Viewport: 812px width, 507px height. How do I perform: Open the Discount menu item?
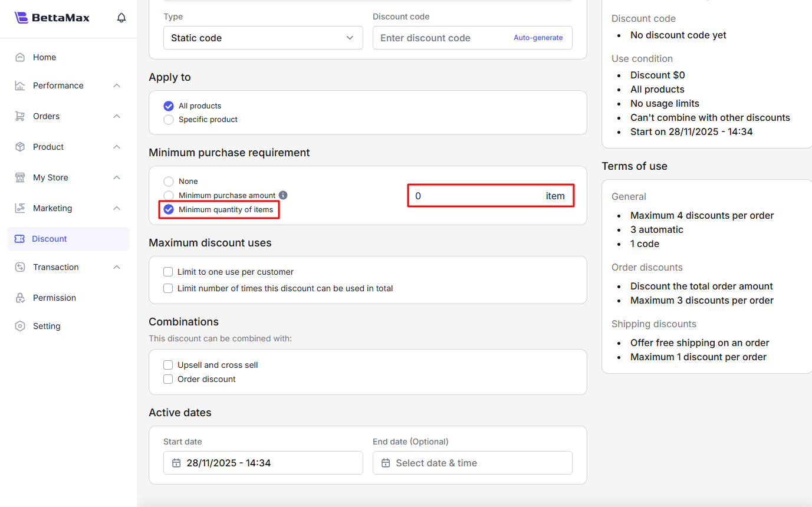(50, 239)
